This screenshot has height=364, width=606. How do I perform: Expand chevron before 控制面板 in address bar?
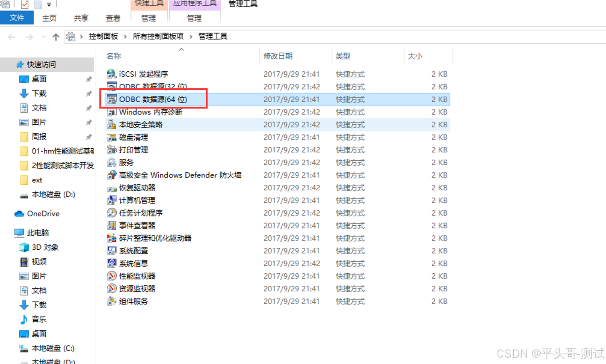tap(81, 36)
